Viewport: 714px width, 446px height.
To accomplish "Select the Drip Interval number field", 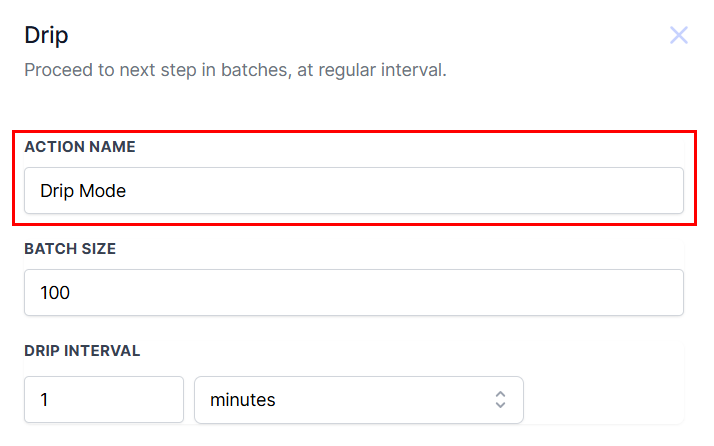I will [104, 400].
